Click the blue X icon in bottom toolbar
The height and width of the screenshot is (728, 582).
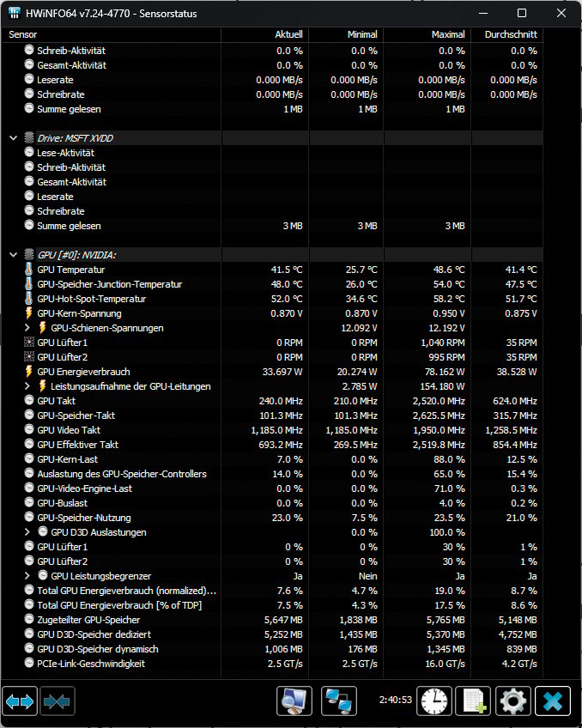coord(553,701)
